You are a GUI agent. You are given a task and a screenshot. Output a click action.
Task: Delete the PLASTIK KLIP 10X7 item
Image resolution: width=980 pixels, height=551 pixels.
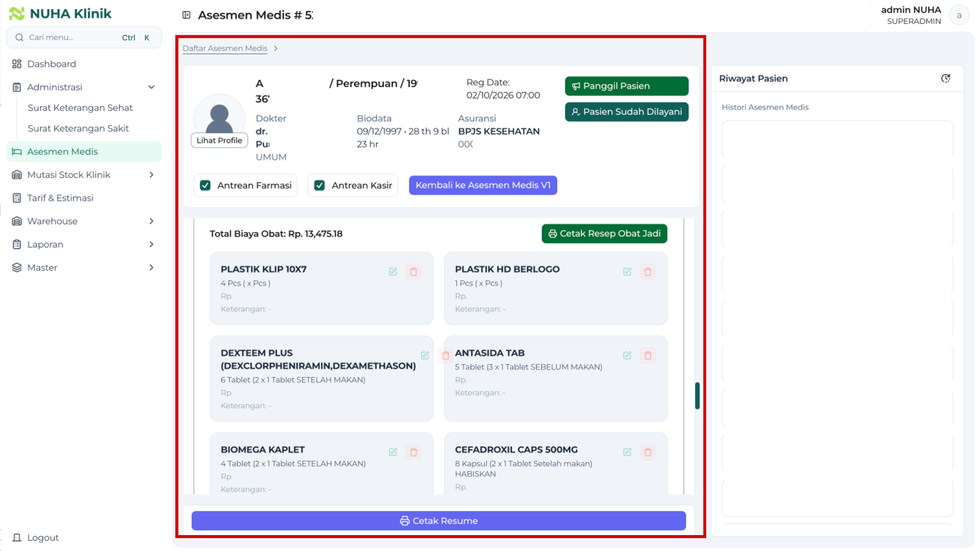click(413, 272)
